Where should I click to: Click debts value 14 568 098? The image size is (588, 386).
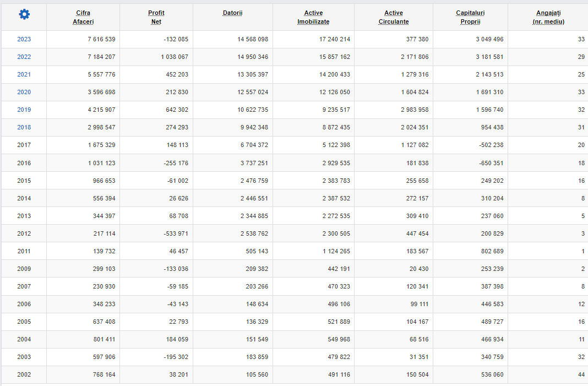tap(253, 39)
